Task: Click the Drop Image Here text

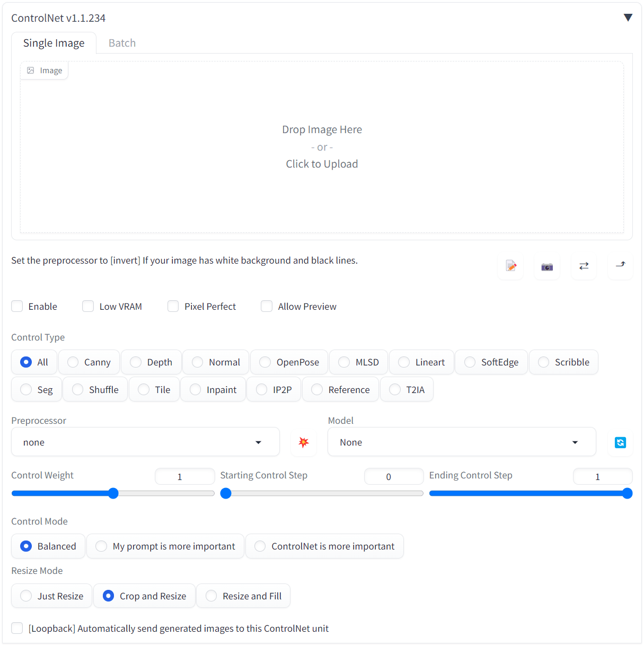Action: click(322, 129)
